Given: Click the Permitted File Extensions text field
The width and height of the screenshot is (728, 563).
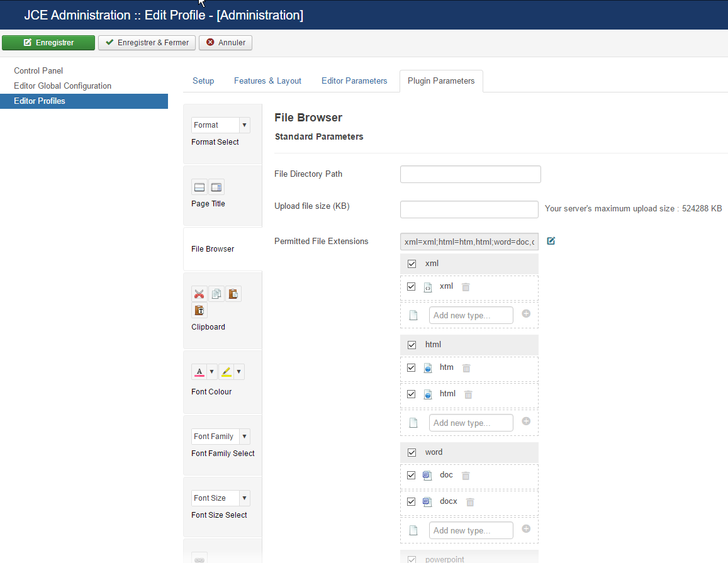Looking at the screenshot, I should pos(469,242).
